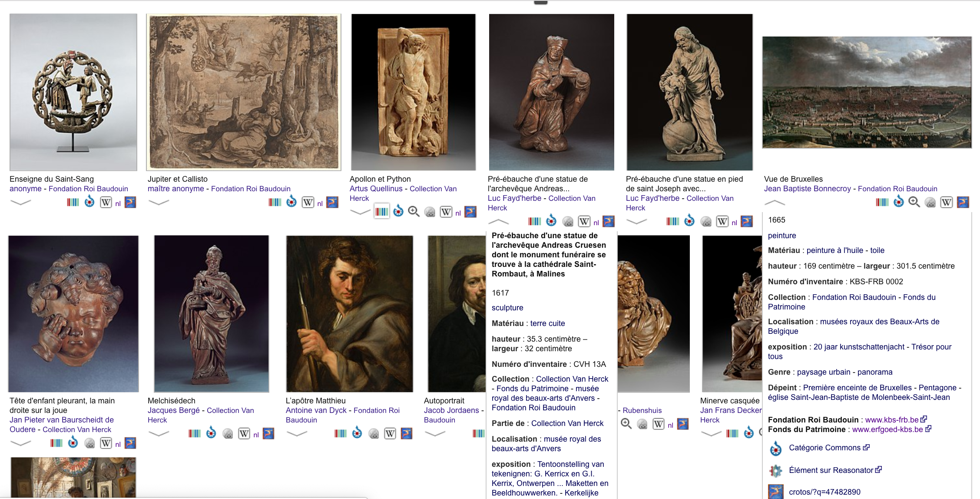Image resolution: width=980 pixels, height=499 pixels.
Task: Open Wikipedia W icon under Vue de Bruxelles
Action: (947, 202)
